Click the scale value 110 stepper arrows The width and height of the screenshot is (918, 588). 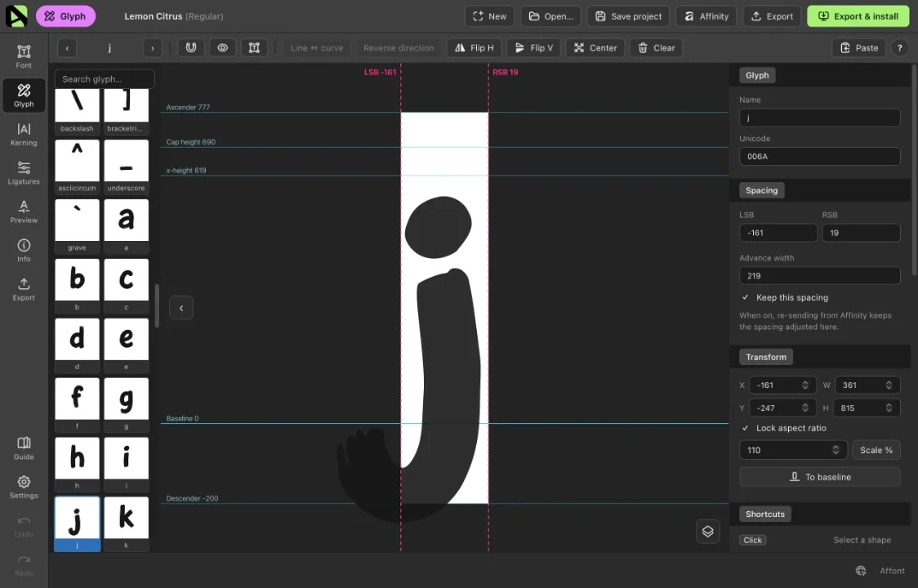tap(836, 450)
